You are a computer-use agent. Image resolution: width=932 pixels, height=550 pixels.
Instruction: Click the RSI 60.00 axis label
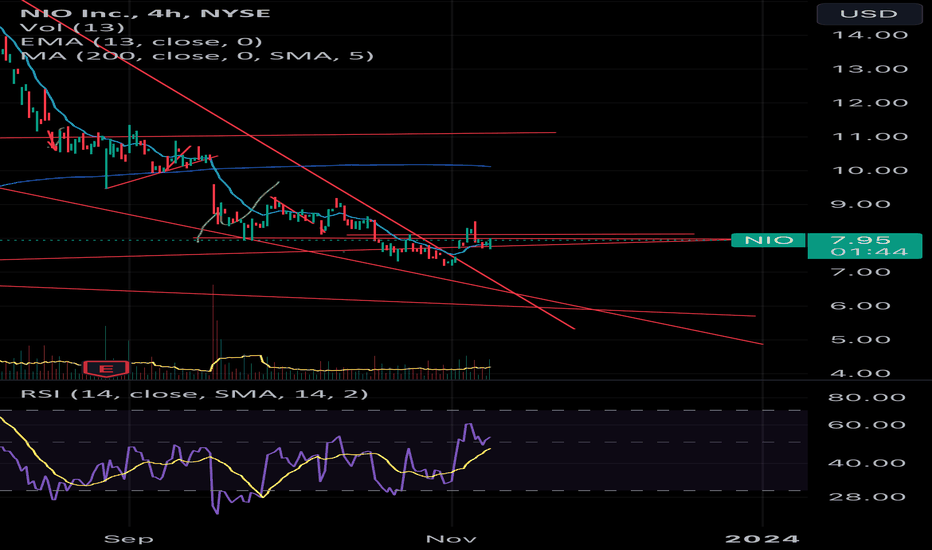[x=867, y=425]
